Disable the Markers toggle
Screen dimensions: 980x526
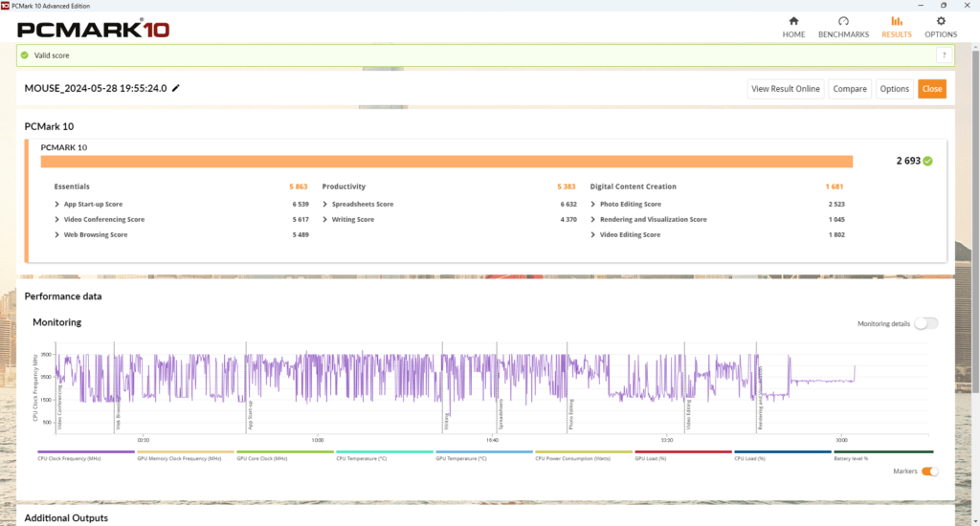[929, 471]
